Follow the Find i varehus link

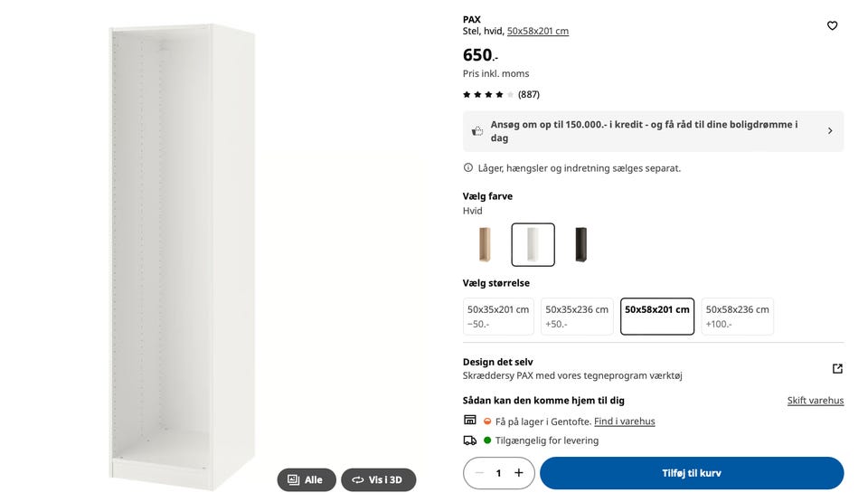(625, 421)
